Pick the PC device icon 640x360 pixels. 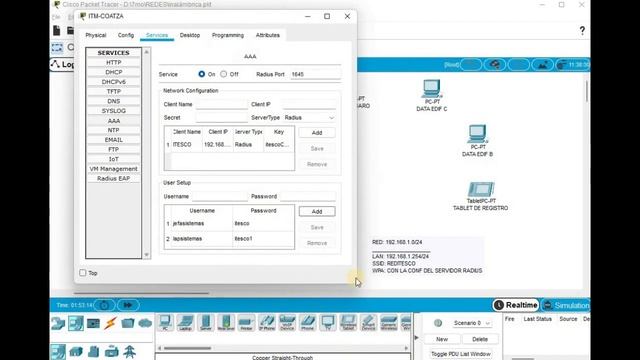point(165,322)
